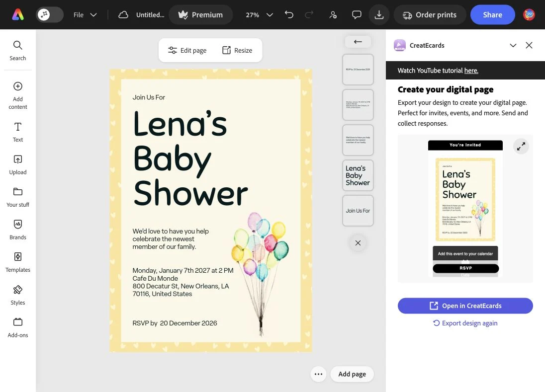Viewport: 545px width, 392px height.
Task: Select the balloons illustration on canvas
Action: click(x=260, y=274)
